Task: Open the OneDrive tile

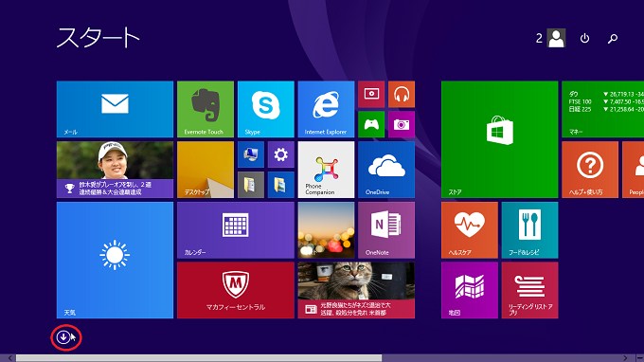Action: coord(386,170)
